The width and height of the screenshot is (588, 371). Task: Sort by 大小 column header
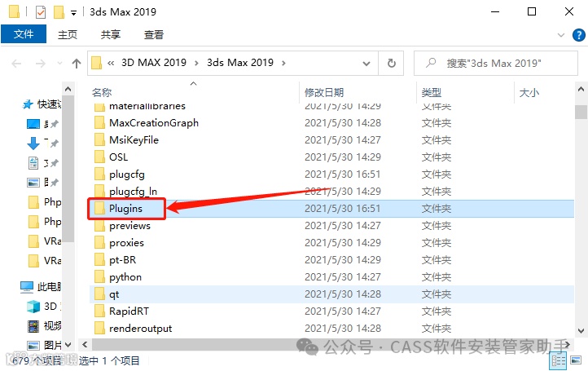click(x=529, y=92)
